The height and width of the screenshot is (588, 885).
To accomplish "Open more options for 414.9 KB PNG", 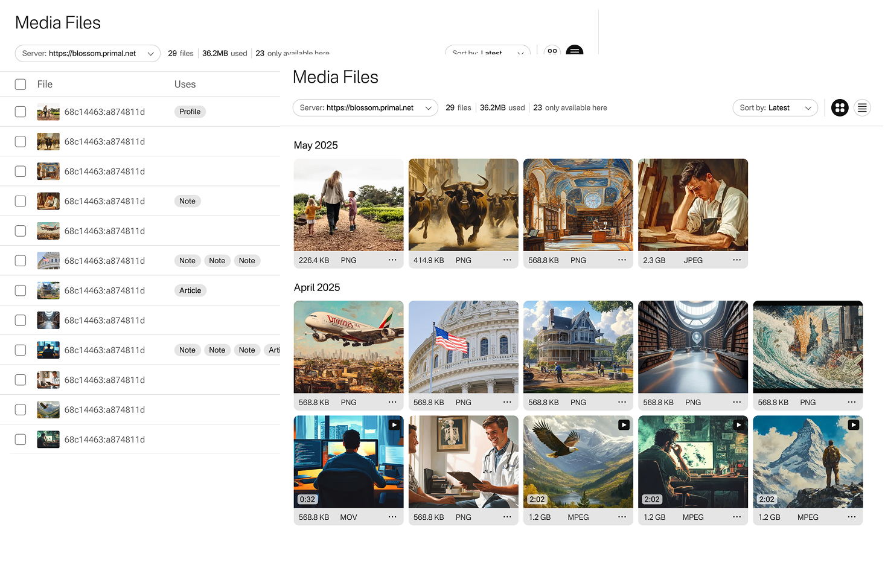I will tap(507, 260).
